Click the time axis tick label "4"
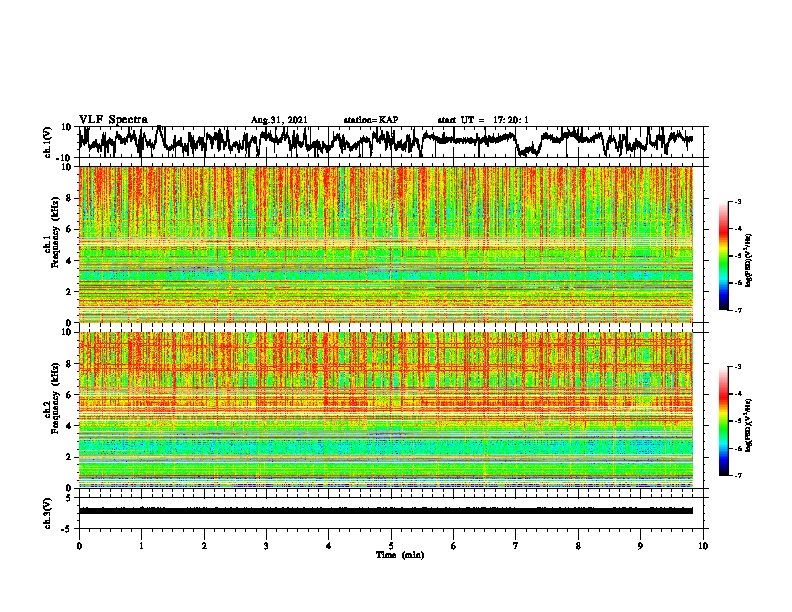This screenshot has width=792, height=612. click(x=329, y=546)
